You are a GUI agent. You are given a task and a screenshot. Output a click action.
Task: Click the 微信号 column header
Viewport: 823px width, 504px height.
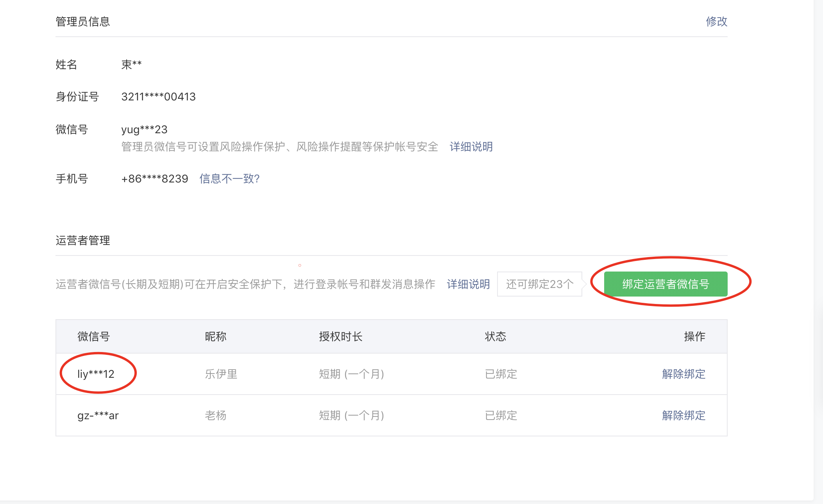coord(93,336)
